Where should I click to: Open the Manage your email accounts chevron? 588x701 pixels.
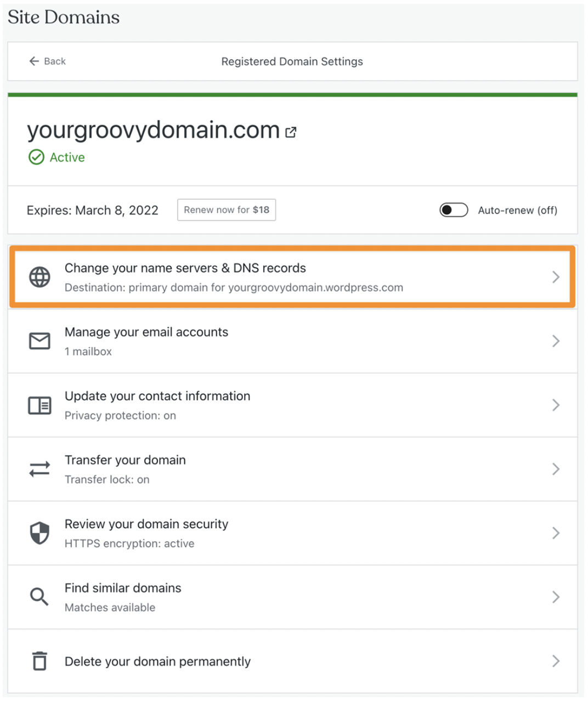pyautogui.click(x=556, y=341)
